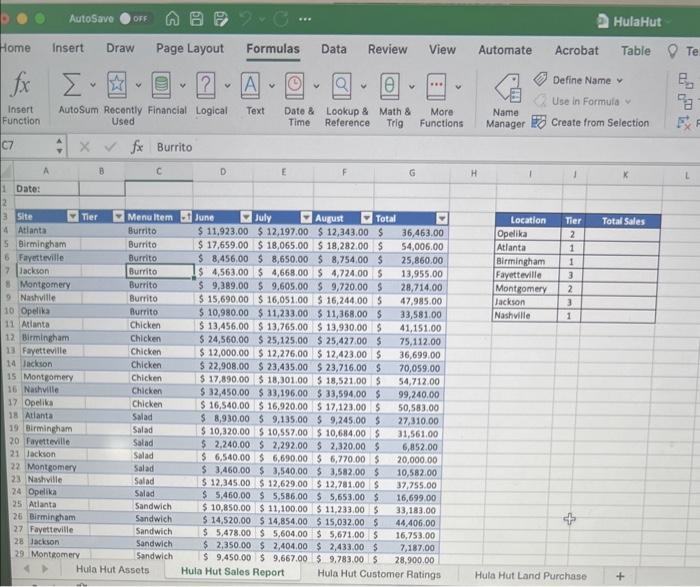Open the Insert Function dialog
This screenshot has height=587, width=700.
[x=21, y=98]
